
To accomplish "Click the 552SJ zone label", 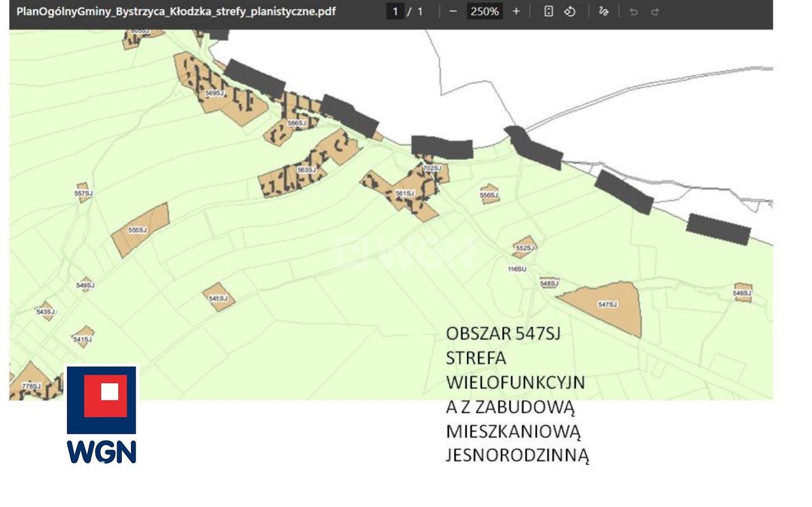I will [525, 248].
